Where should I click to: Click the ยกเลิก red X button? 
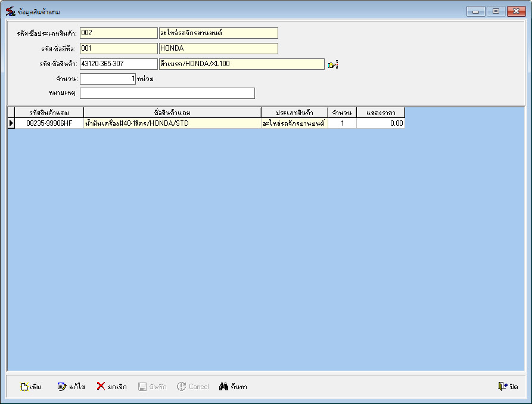tap(111, 387)
